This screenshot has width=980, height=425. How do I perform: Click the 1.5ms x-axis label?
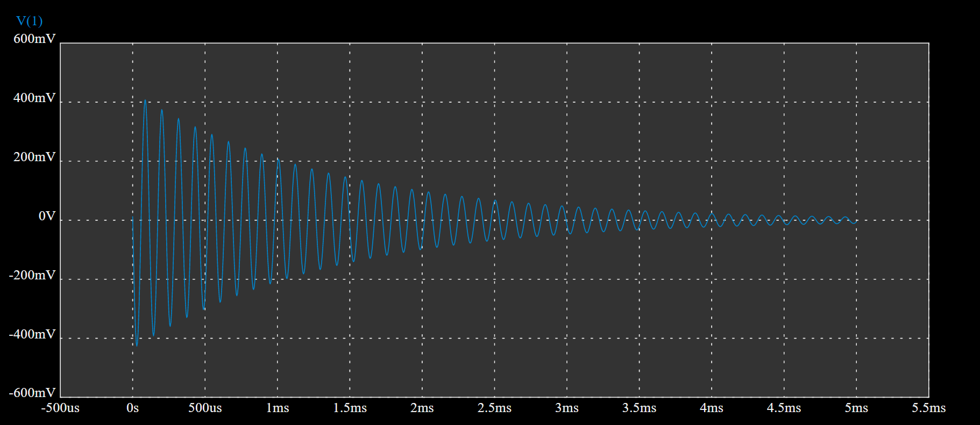350,408
